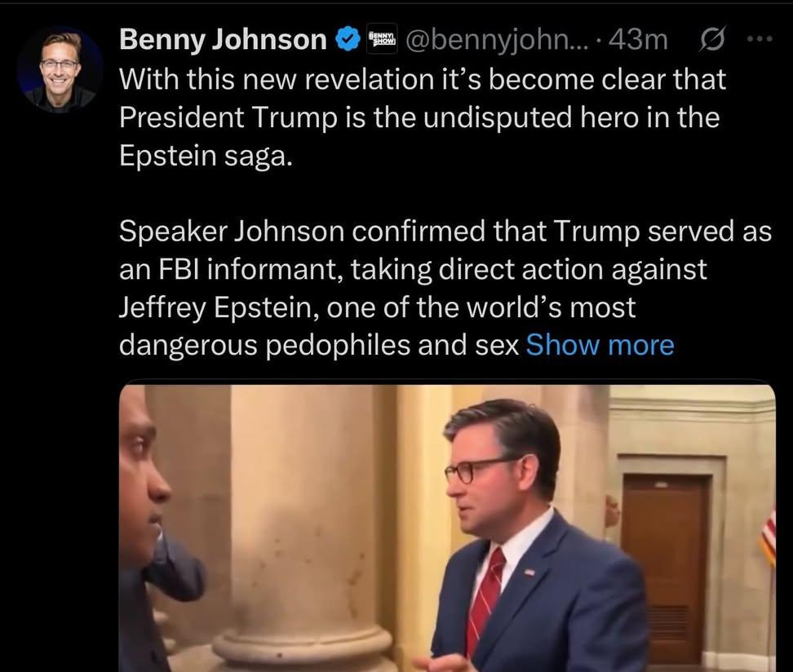Click the text 'dangerous pedophiles and sex'
Image resolution: width=793 pixels, height=672 pixels.
(x=319, y=346)
